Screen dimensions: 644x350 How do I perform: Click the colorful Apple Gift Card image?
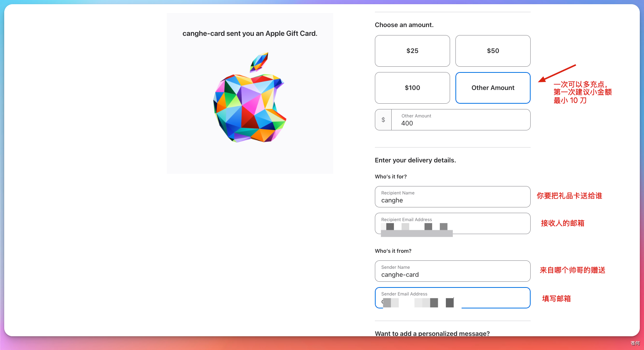point(250,97)
